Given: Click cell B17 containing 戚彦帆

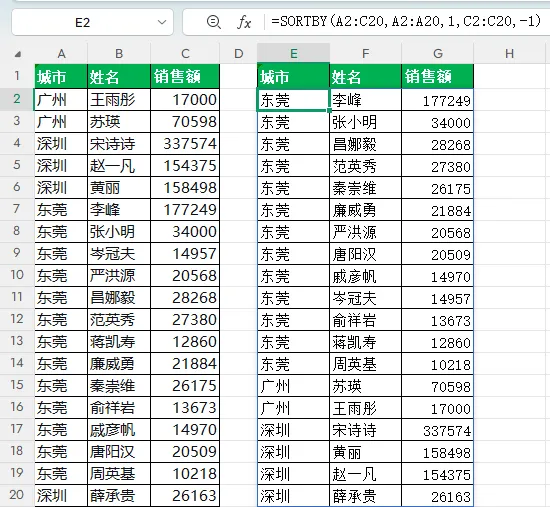Looking at the screenshot, I should [119, 429].
